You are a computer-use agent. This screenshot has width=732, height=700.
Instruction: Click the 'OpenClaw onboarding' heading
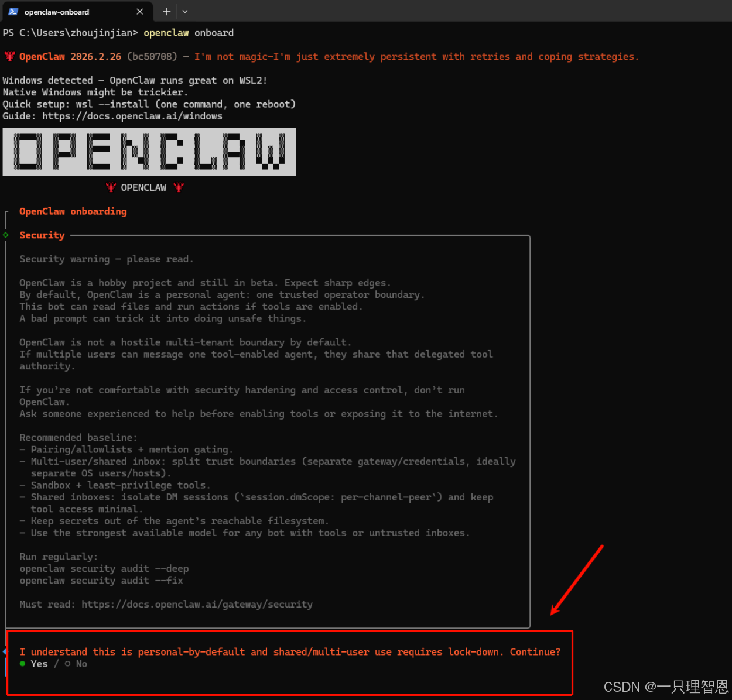73,211
